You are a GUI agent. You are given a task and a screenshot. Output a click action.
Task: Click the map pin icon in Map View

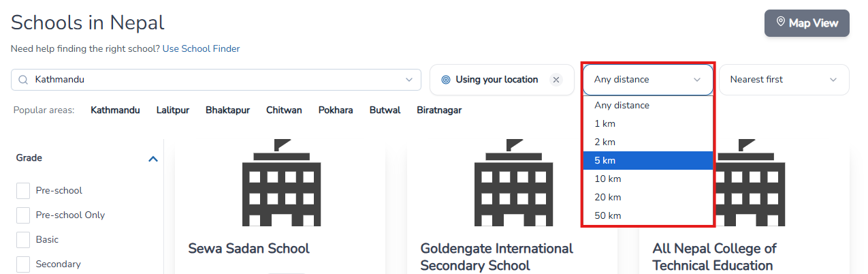780,22
